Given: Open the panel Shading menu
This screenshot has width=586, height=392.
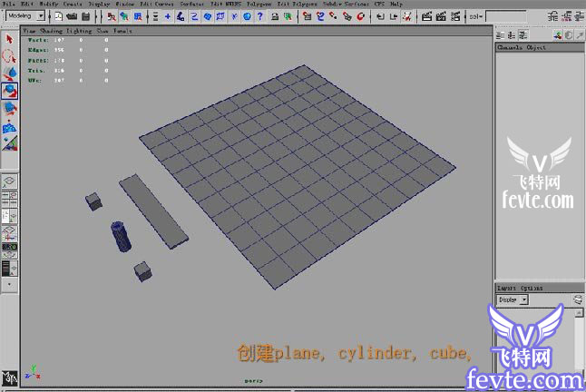Looking at the screenshot, I should [51, 31].
